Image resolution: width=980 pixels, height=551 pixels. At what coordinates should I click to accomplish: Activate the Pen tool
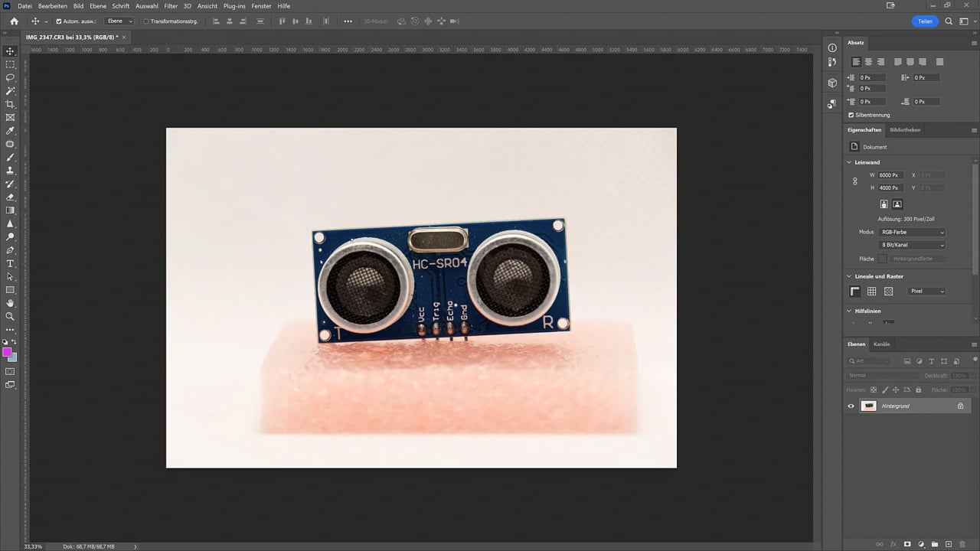(10, 250)
